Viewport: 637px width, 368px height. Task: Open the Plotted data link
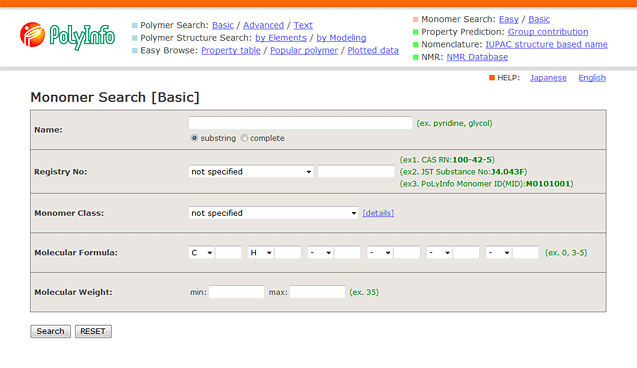(x=373, y=50)
